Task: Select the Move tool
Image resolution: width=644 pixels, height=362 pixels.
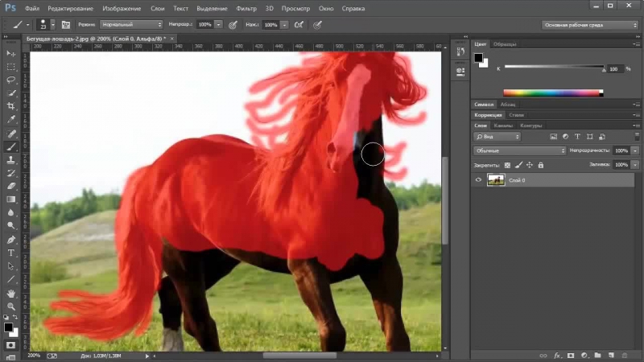Action: (10, 54)
